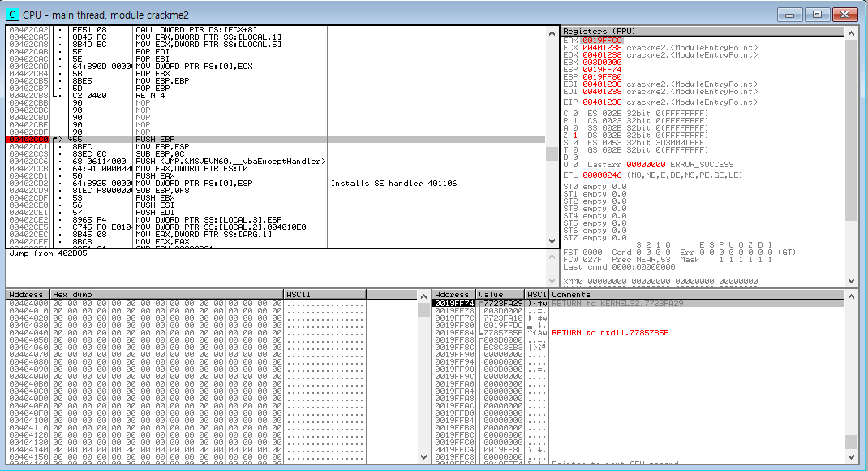This screenshot has width=868, height=471.
Task: Select stack value BC8C3EB3
Action: pyautogui.click(x=503, y=348)
